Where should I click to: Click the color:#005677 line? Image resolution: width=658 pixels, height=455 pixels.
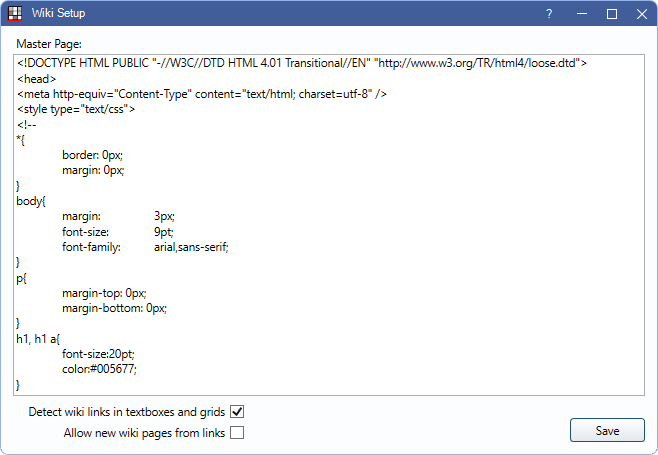pos(98,369)
